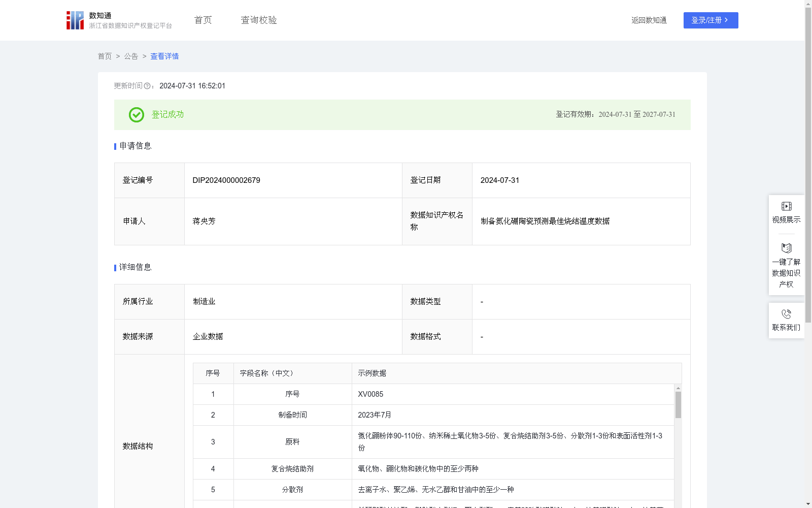The image size is (812, 508).
Task: Click the 企业数据 data source value
Action: tap(208, 337)
